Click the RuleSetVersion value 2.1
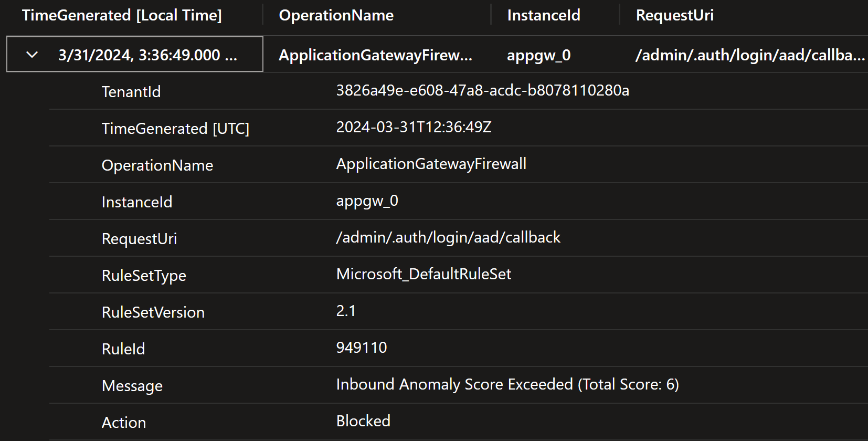The width and height of the screenshot is (868, 441). pos(346,311)
